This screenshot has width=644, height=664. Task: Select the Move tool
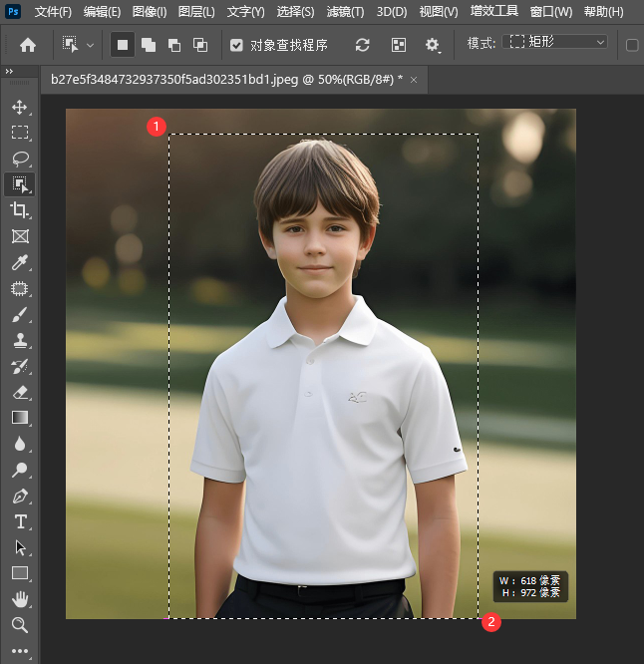click(19, 107)
